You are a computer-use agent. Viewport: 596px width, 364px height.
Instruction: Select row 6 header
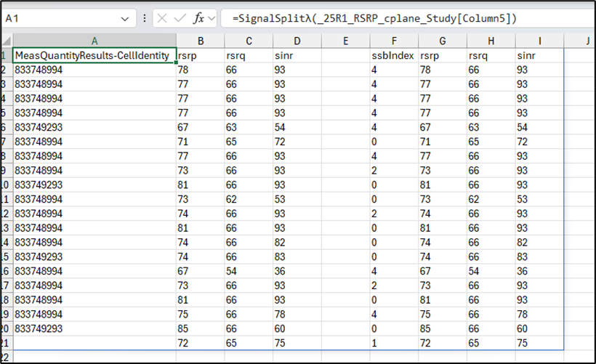6,127
